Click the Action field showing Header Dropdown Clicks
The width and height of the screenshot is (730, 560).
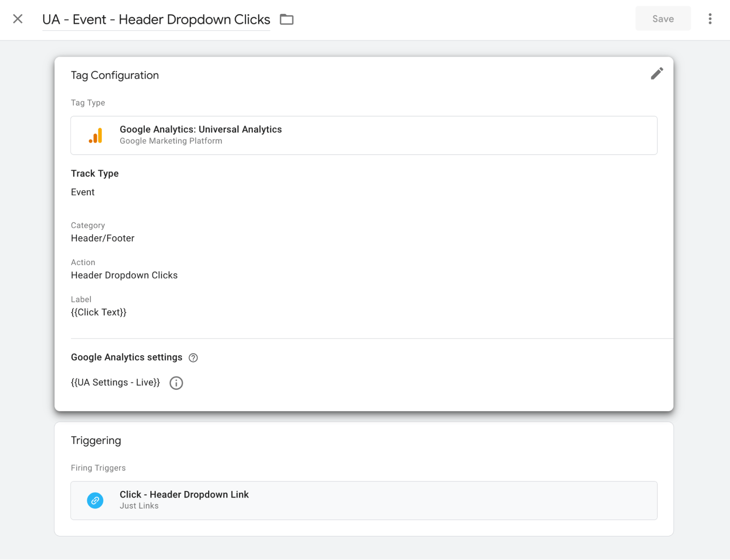click(124, 275)
